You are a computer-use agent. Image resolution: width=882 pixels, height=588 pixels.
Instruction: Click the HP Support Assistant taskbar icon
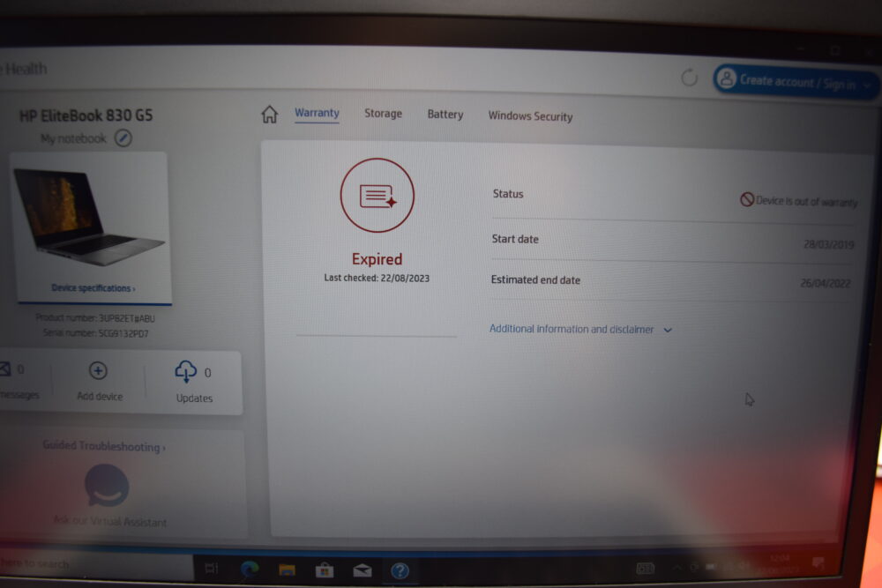[x=400, y=571]
